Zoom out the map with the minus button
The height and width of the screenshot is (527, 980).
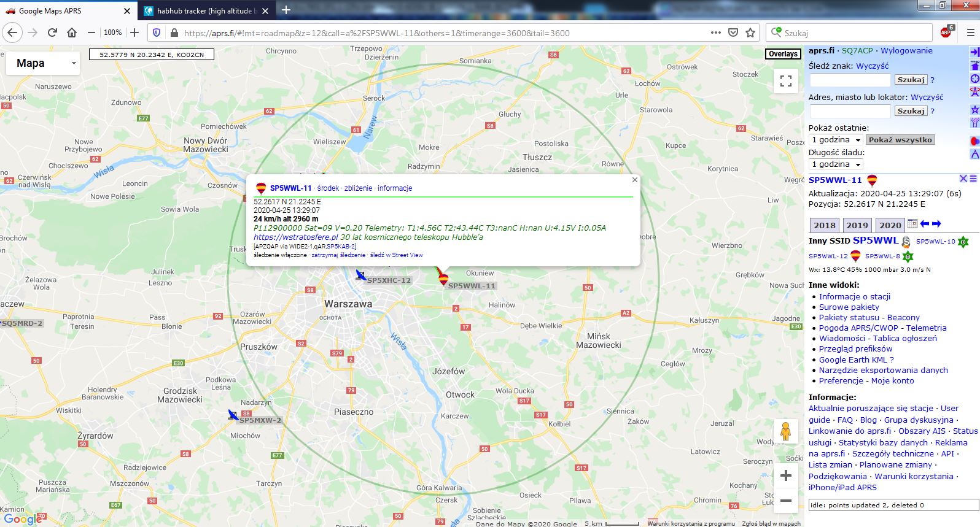coord(785,501)
